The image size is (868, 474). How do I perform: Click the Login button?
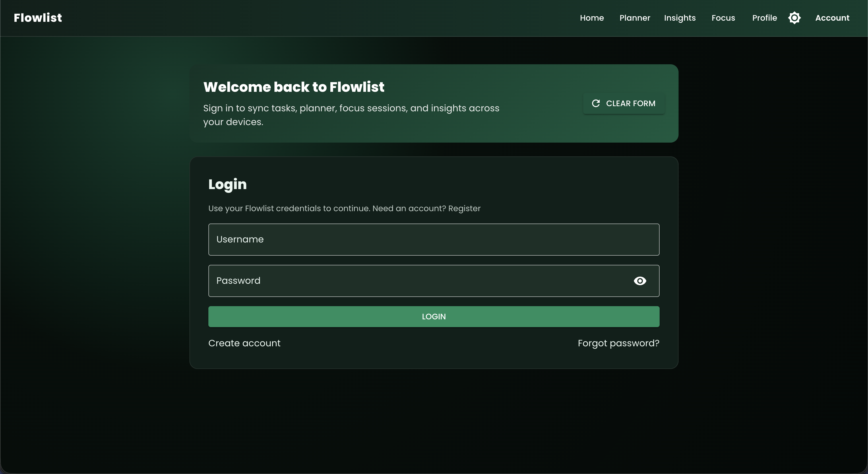[x=434, y=316]
